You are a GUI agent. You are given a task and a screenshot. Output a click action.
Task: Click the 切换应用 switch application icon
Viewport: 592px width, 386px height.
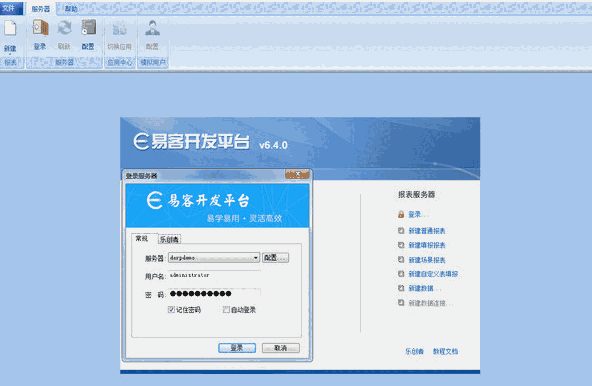(119, 28)
